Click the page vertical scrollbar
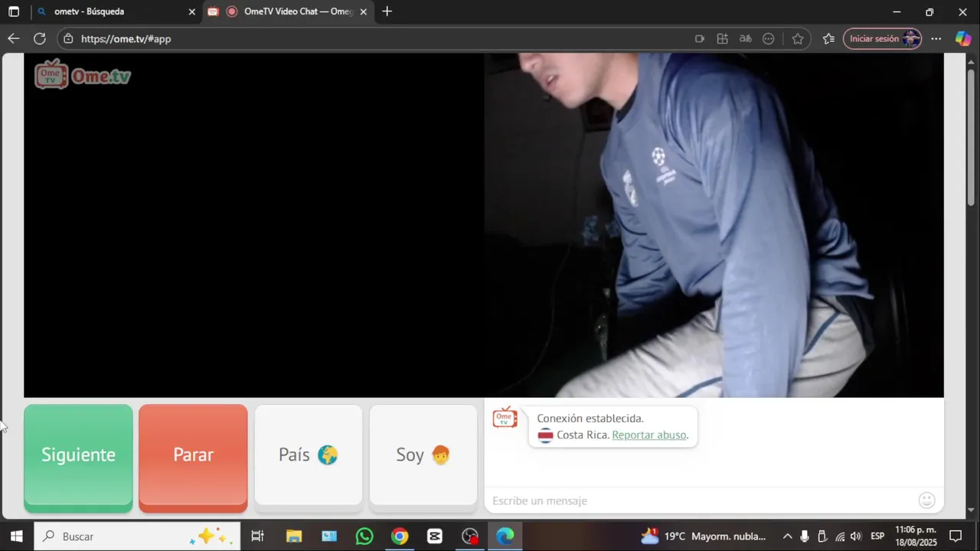980x551 pixels. 972,139
